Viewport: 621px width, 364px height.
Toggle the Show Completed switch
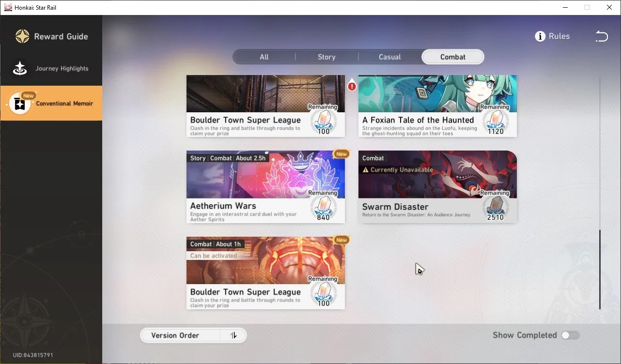pos(570,335)
